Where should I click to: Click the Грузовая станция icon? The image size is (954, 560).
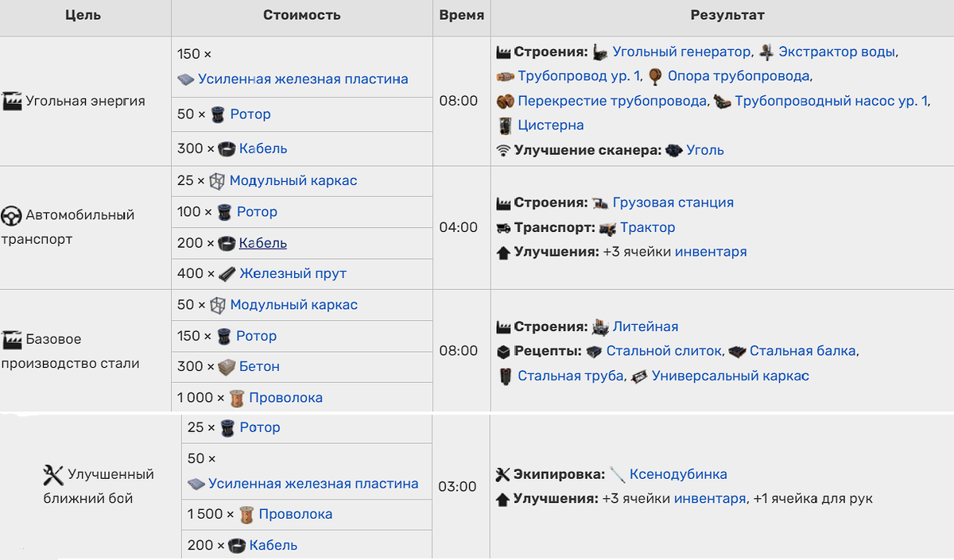click(600, 203)
